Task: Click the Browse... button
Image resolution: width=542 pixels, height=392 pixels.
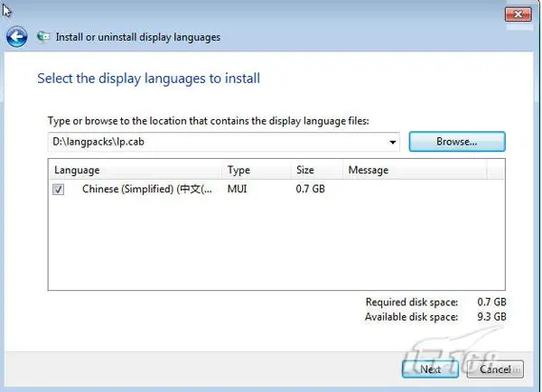Action: (456, 142)
